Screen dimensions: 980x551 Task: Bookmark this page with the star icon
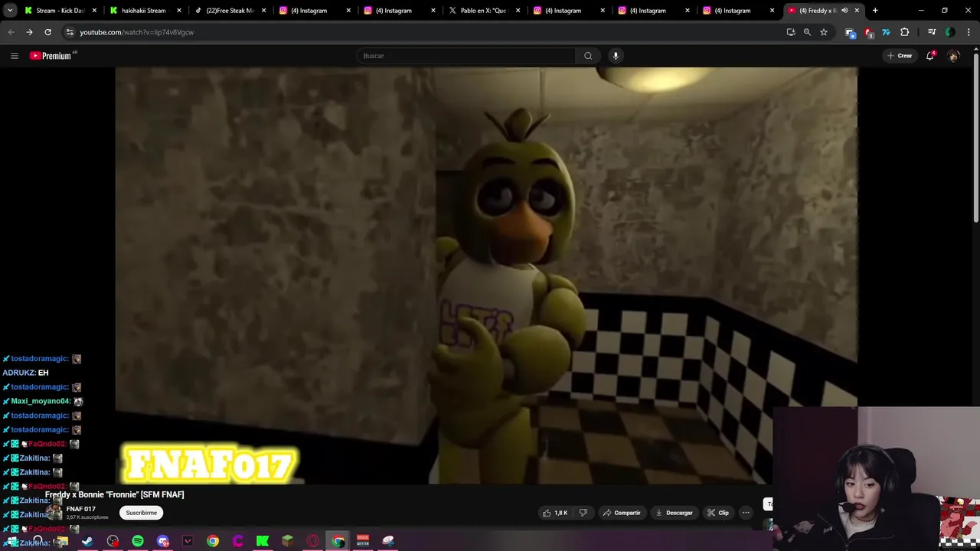tap(824, 32)
